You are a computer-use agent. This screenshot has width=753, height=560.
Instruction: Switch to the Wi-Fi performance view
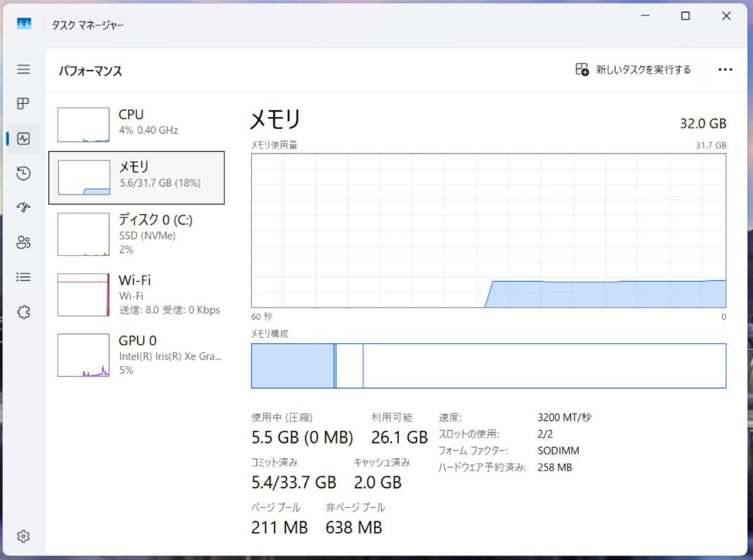coord(139,294)
